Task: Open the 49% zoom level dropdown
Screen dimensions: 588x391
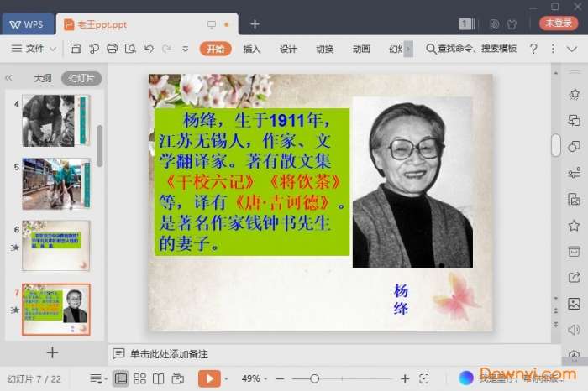Action: click(x=255, y=378)
